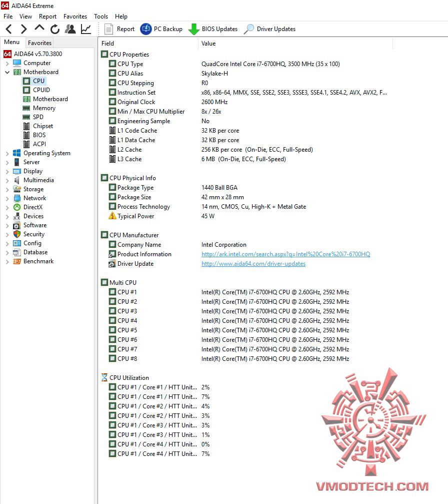Screen dimensions: 448x504
Task: Expand the DirectX node
Action: pyautogui.click(x=7, y=207)
